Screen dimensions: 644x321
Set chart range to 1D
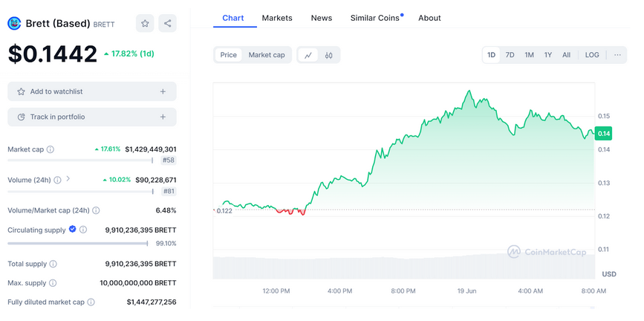491,55
